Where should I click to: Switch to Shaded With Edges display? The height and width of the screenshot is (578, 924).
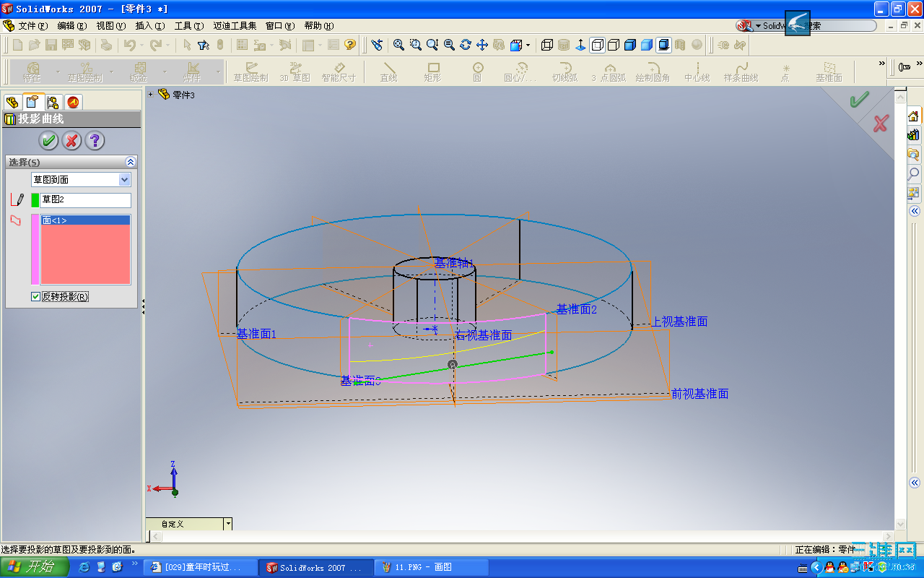click(x=630, y=45)
